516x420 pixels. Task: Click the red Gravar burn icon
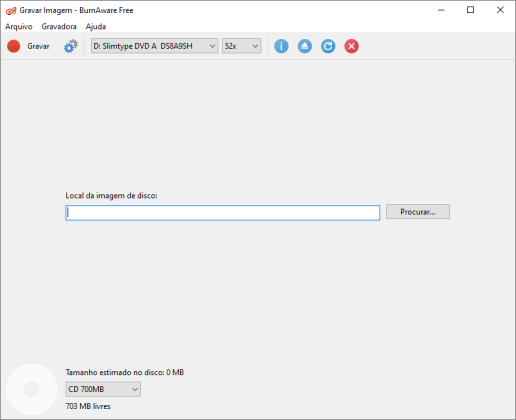14,46
